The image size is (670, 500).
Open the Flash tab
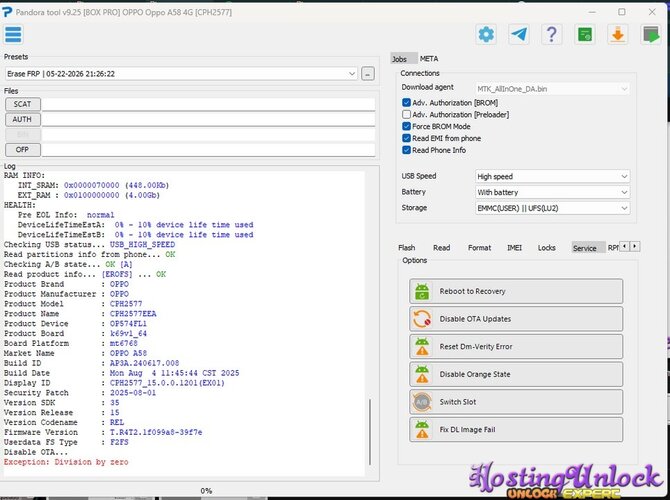click(406, 248)
